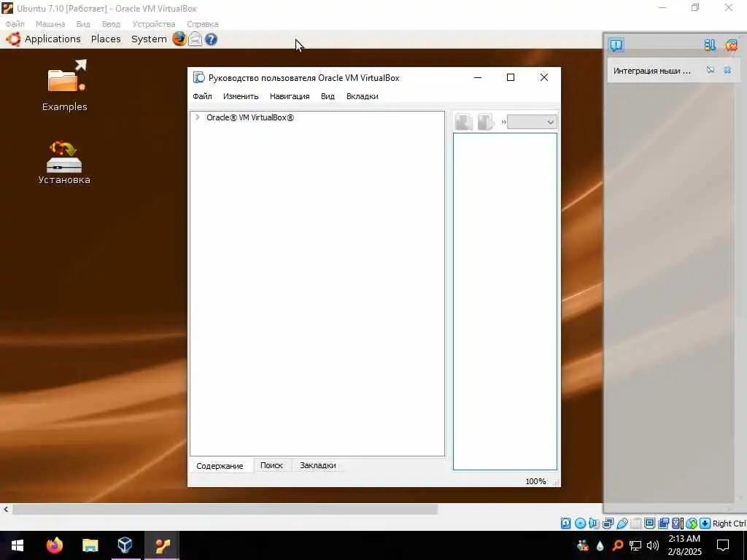This screenshot has width=747, height=560.
Task: Open the Машина menu in VirtualBox
Action: (x=50, y=24)
